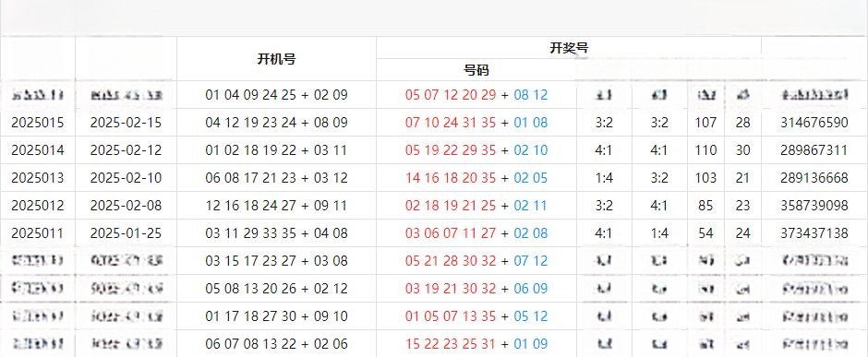Click the date 2025-02-15
The width and height of the screenshot is (868, 357).
[127, 123]
